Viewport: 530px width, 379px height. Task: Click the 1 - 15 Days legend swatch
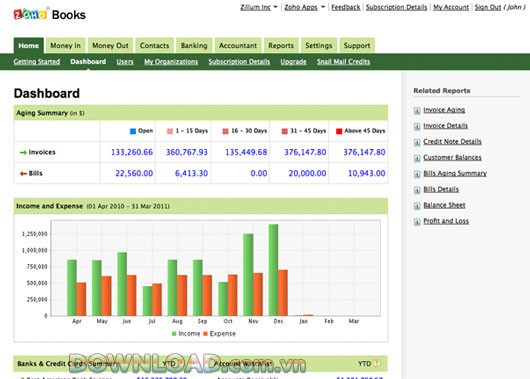170,131
